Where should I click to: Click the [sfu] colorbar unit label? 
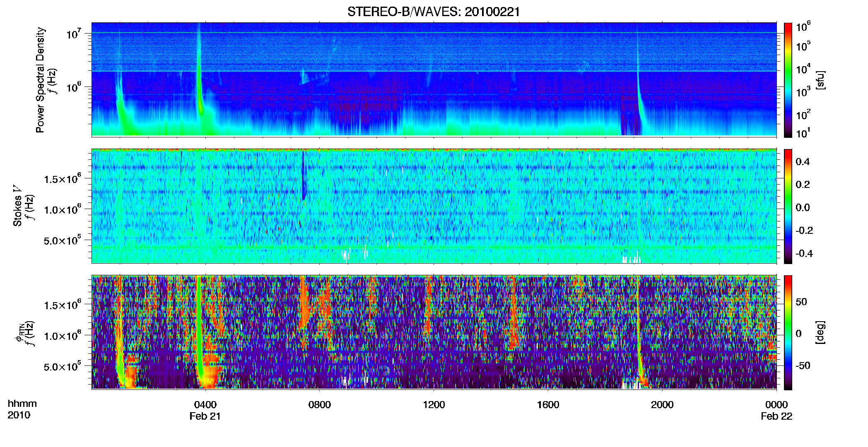[x=820, y=80]
